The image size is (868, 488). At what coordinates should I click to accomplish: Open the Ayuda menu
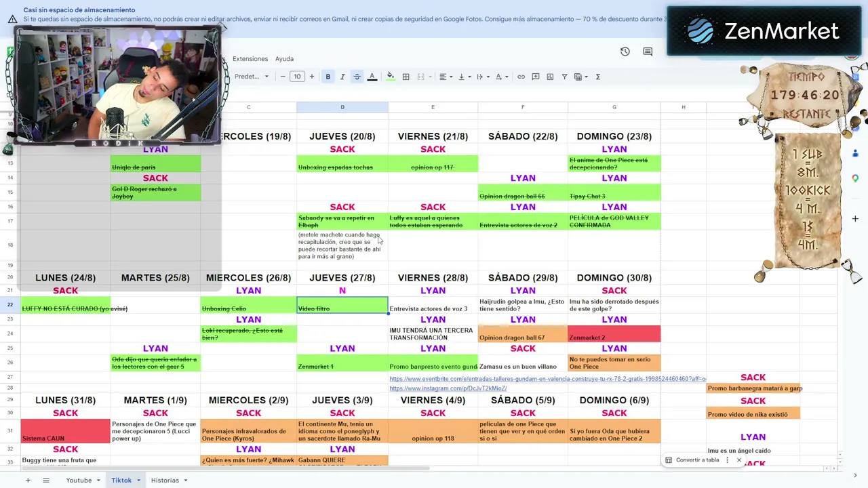284,59
